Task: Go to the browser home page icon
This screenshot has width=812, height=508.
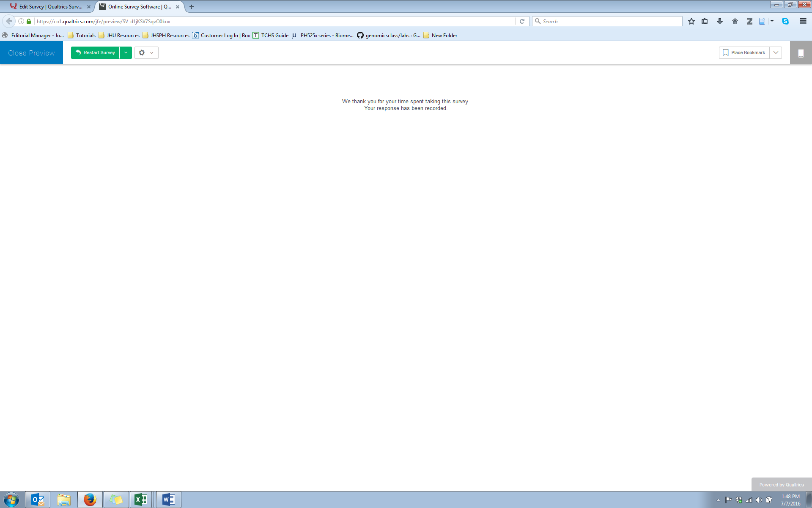Action: (735, 21)
